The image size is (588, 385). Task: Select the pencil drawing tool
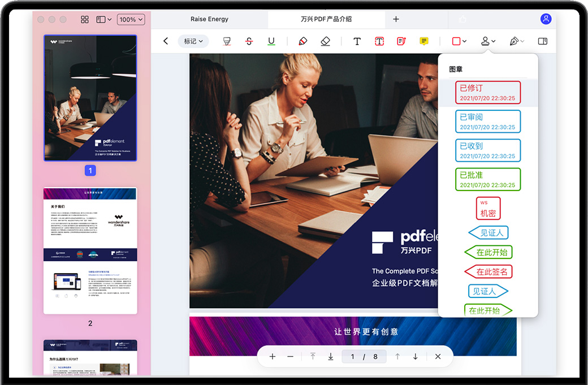tap(302, 41)
